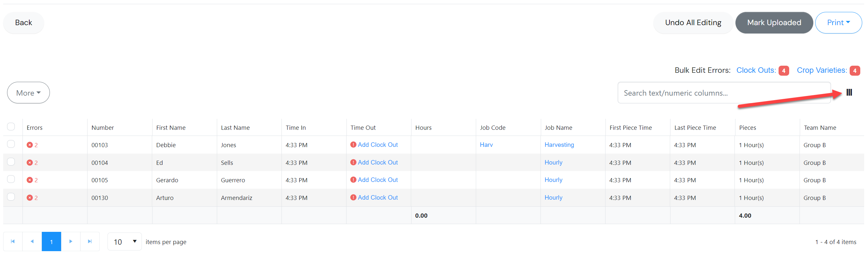Click the Back button

(x=23, y=23)
